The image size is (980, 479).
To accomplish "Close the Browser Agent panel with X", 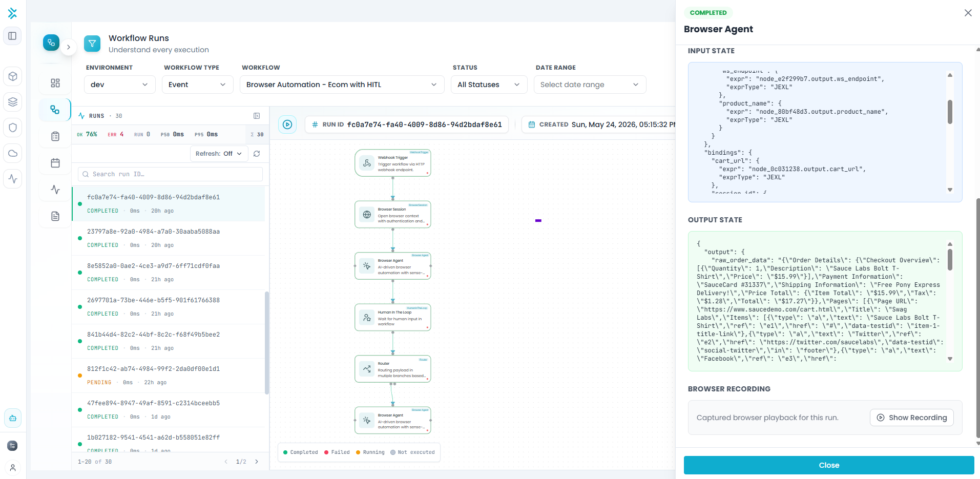I will tap(968, 13).
